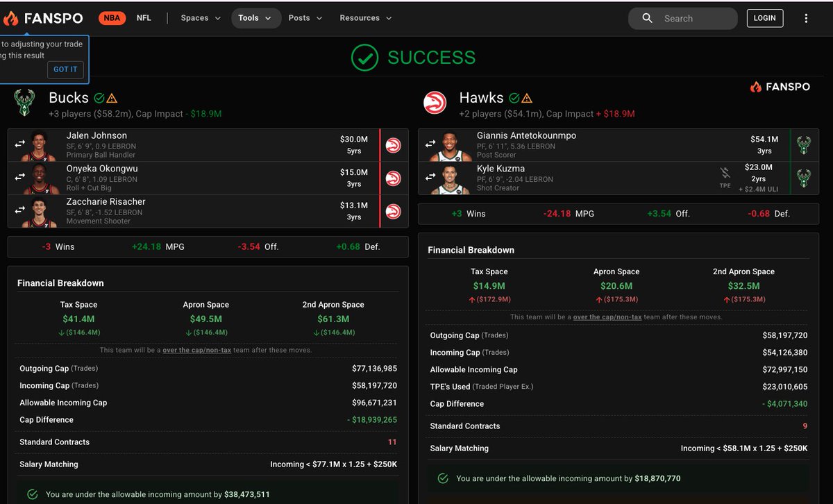Click check icon beside $38,473,511 message
The height and width of the screenshot is (504, 833).
tap(32, 494)
